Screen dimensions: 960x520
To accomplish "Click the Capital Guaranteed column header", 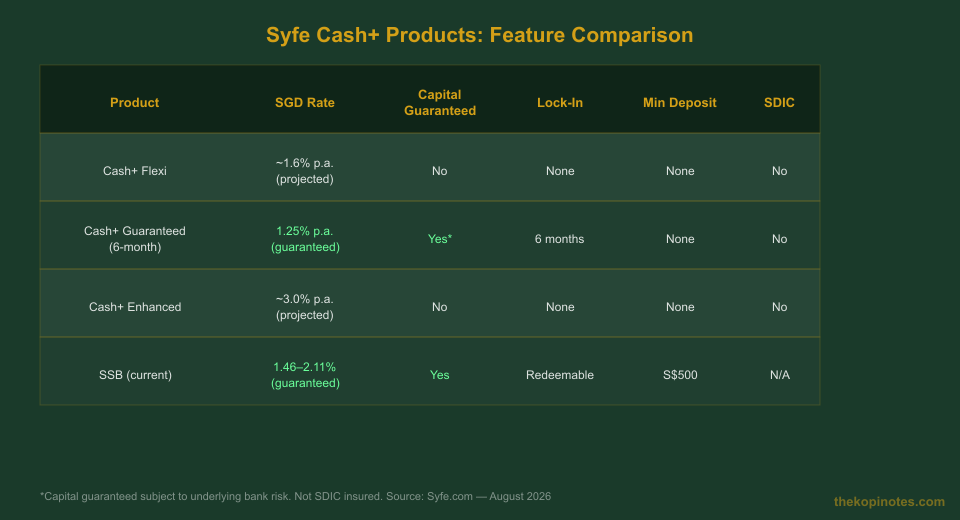I will pos(440,102).
